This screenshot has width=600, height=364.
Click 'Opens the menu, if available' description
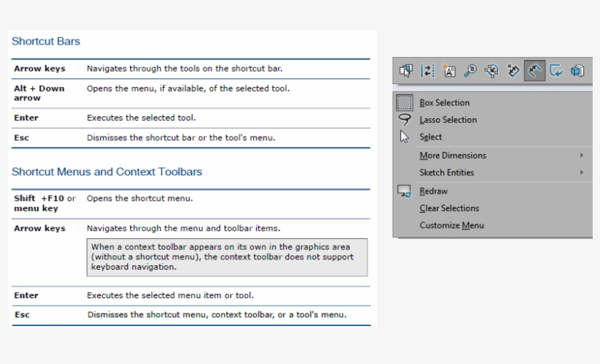(188, 88)
